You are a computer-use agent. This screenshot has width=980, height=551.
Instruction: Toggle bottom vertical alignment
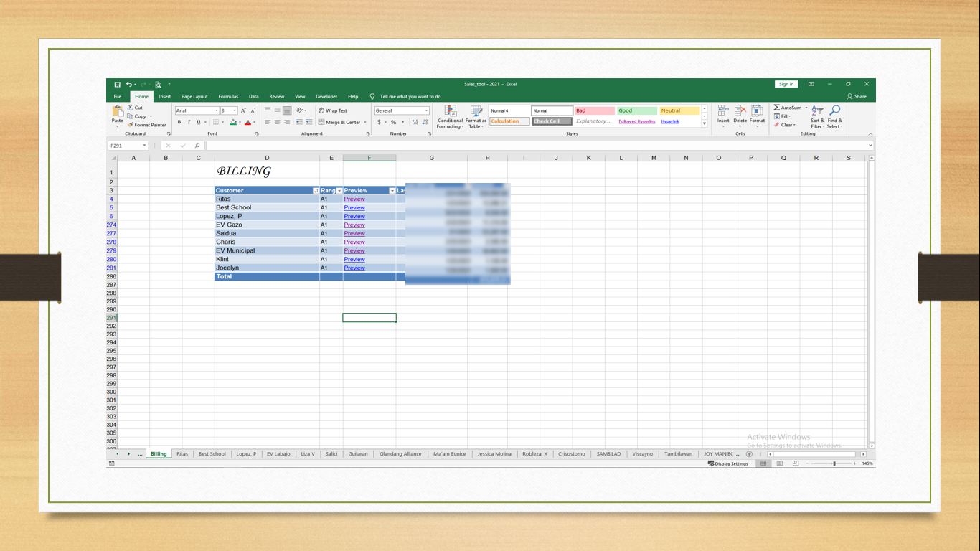coord(287,110)
